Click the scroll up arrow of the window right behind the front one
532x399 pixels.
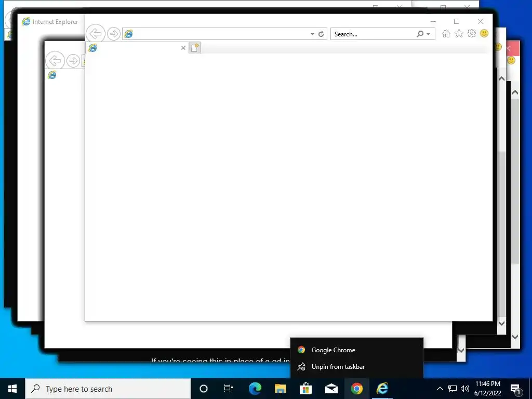(501, 79)
